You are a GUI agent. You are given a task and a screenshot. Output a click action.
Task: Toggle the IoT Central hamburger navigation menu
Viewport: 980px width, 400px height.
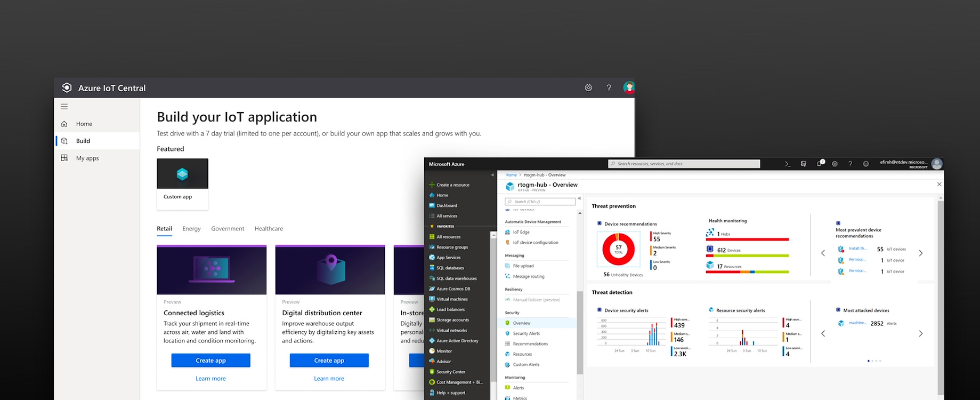[64, 107]
